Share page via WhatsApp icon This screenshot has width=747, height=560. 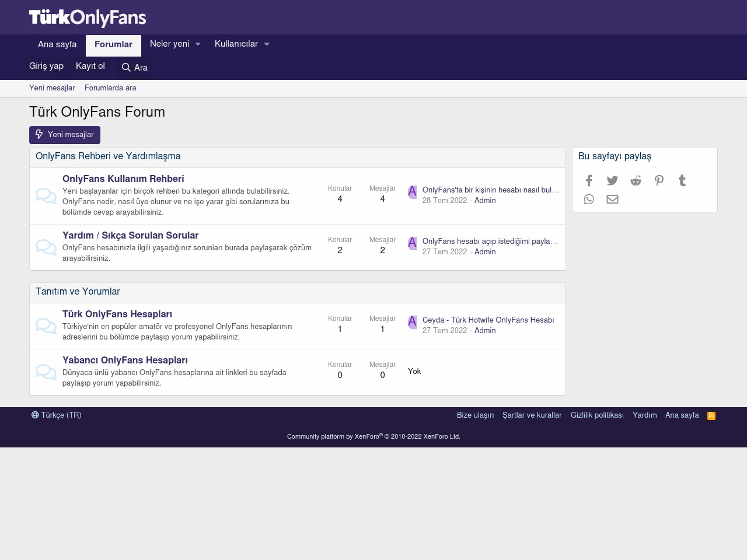point(589,199)
